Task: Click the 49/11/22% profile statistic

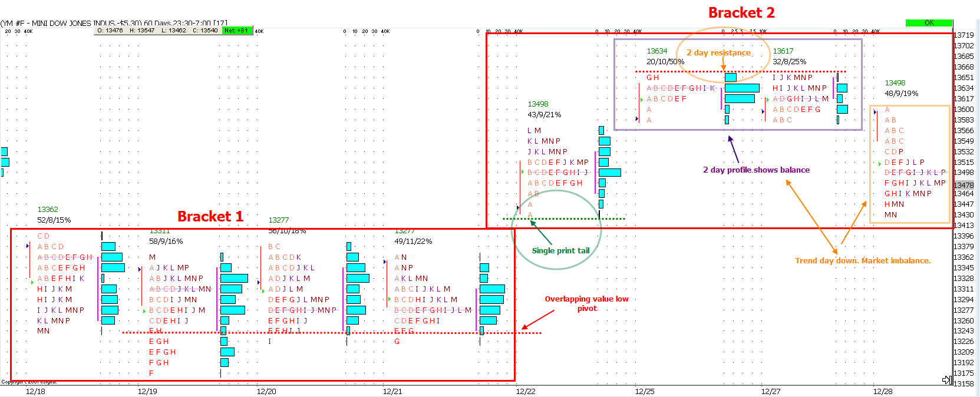Action: coord(413,241)
